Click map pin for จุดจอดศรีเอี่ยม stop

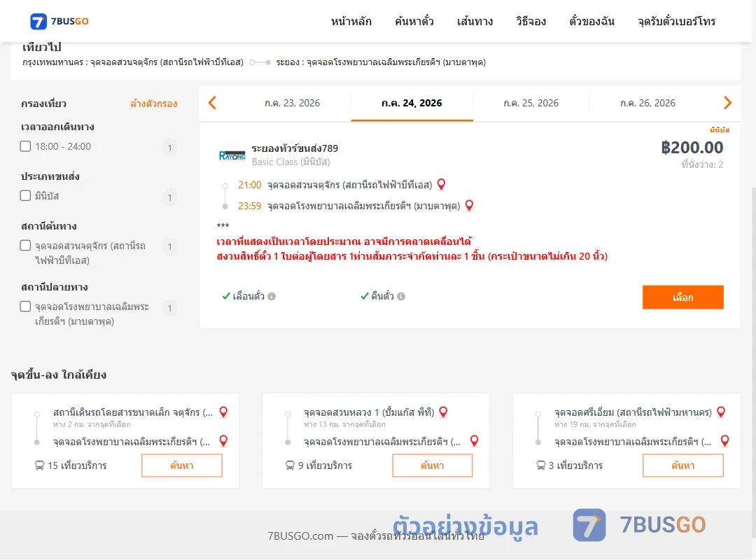pos(721,412)
